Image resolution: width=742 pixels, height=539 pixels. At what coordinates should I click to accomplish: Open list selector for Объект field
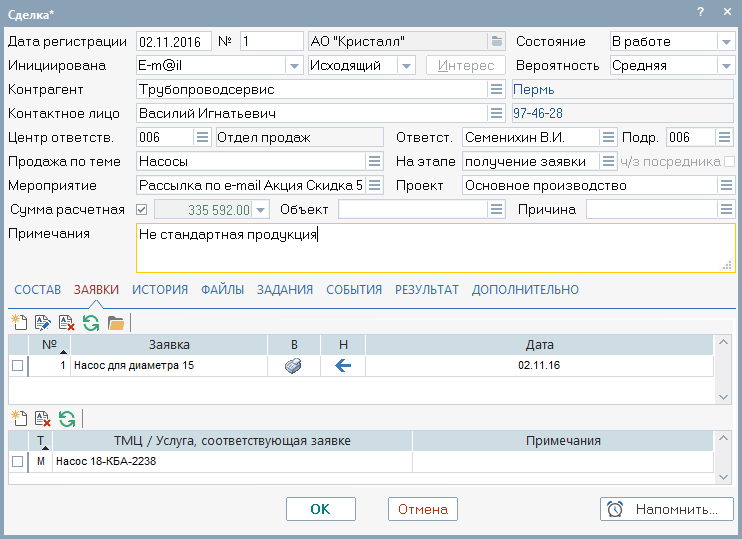(496, 209)
